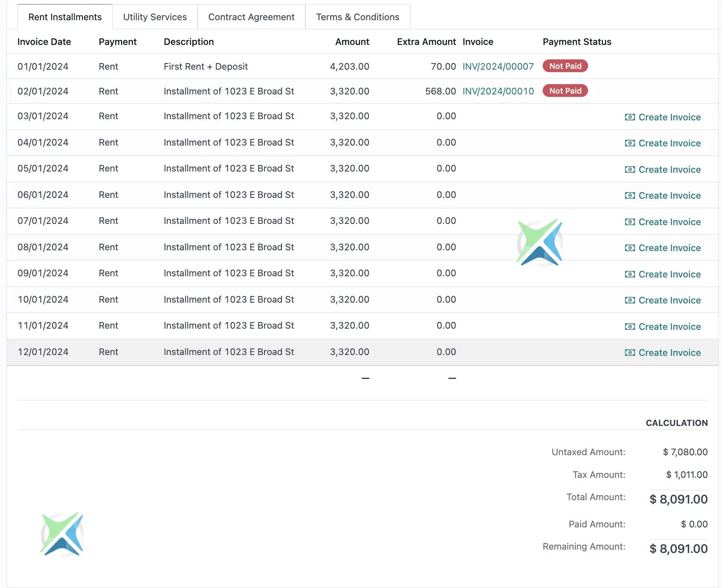723x588 pixels.
Task: Sort by Amount column header
Action: click(x=352, y=42)
